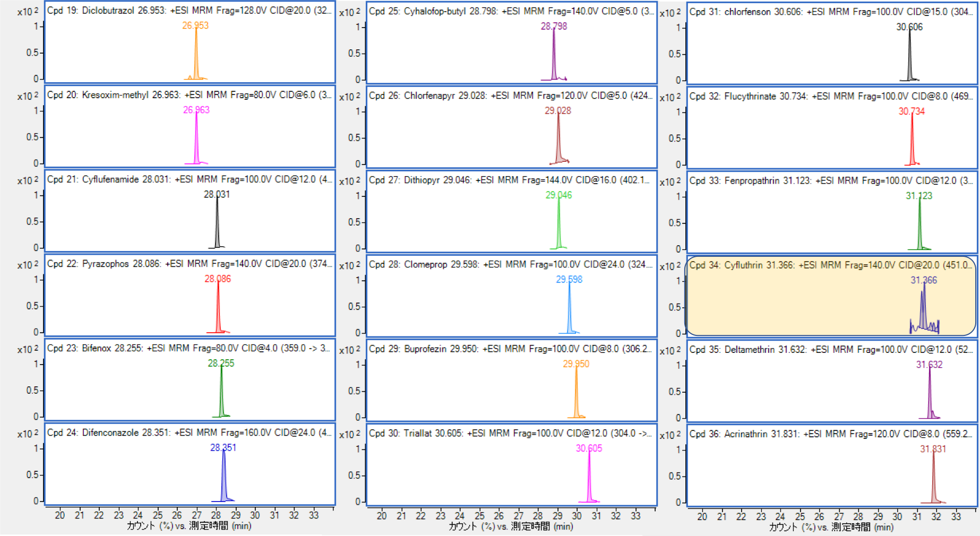Click the purple peak label 31.632

[930, 364]
